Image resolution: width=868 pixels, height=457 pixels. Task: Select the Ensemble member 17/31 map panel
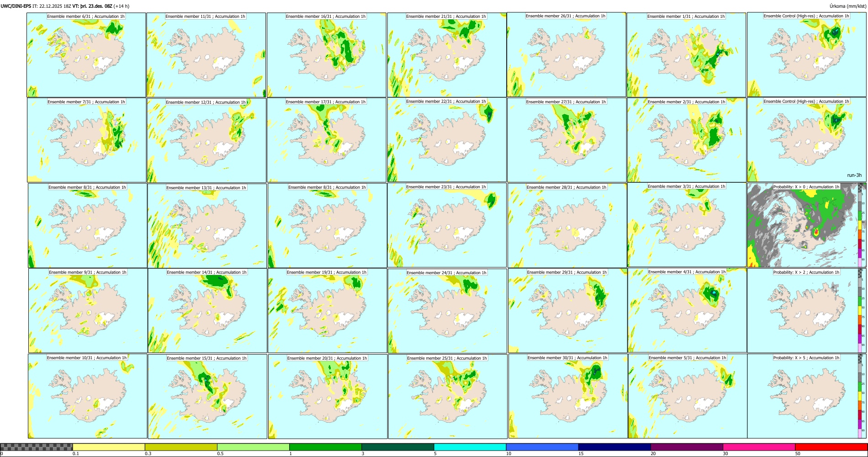(327, 140)
